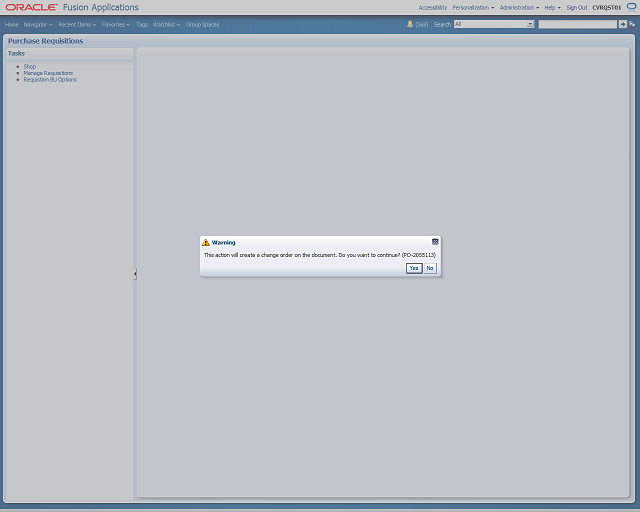Open the Navigator menu

coord(38,24)
